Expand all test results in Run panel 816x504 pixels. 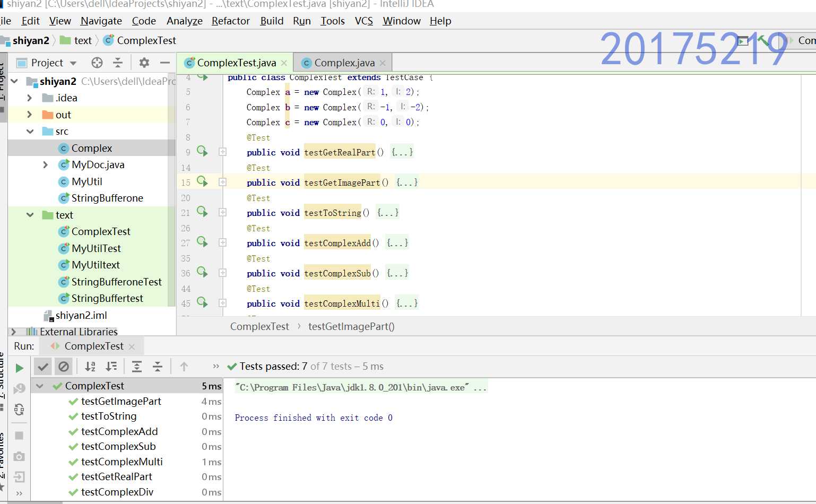pyautogui.click(x=137, y=366)
